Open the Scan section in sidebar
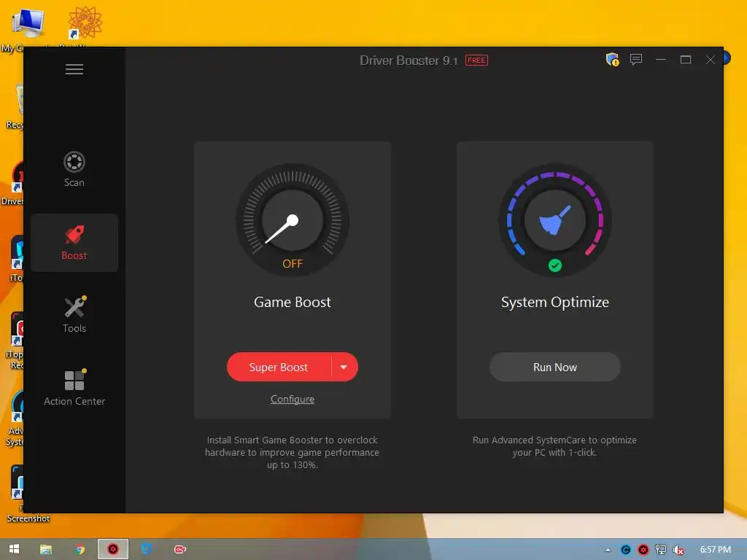The image size is (747, 560). (74, 169)
